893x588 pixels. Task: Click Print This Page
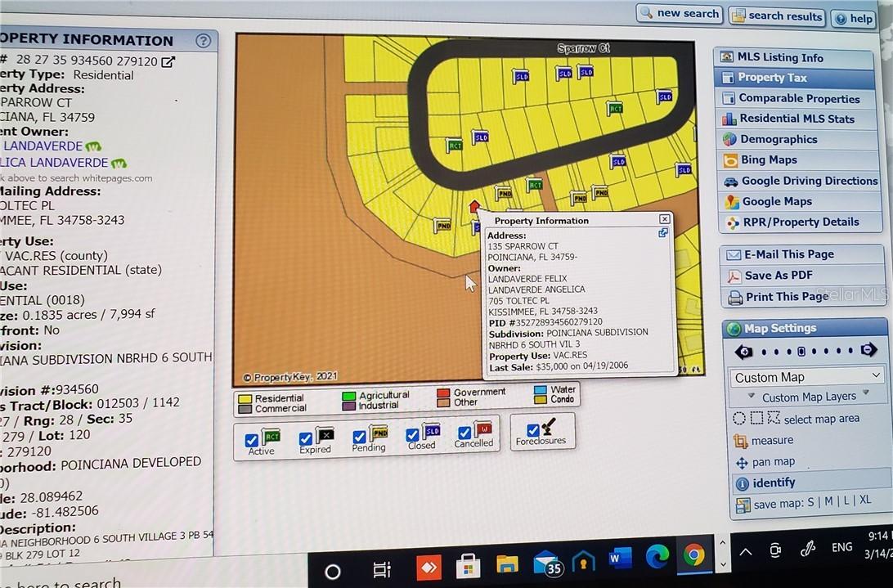click(804, 298)
